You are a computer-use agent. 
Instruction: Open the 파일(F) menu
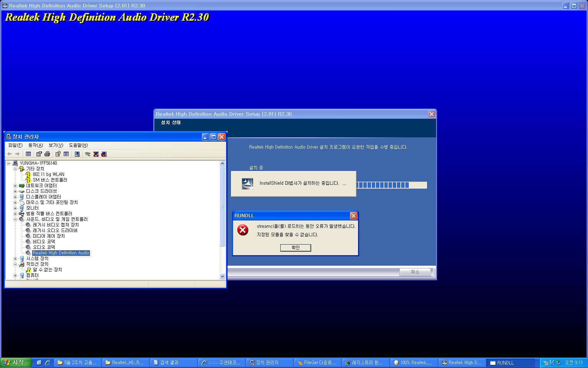(x=15, y=145)
